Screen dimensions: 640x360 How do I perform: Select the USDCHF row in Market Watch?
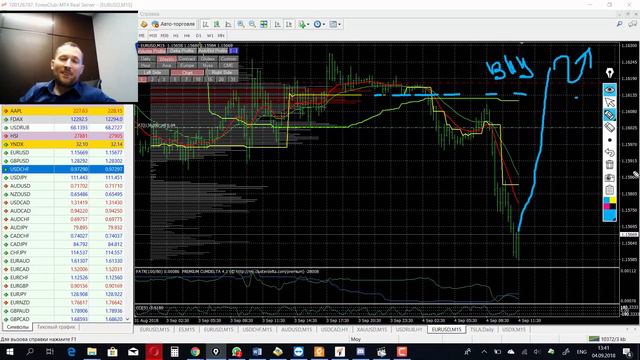[x=63, y=169]
